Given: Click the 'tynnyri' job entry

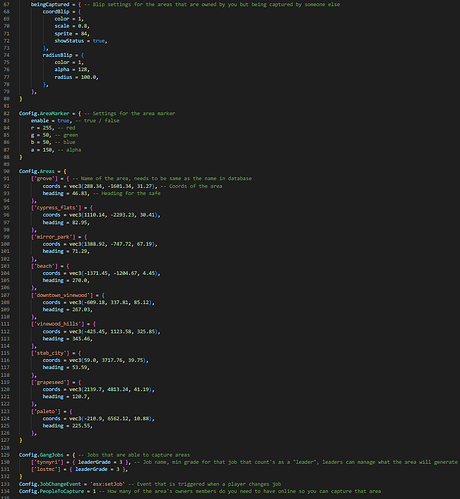Looking at the screenshot, I should coord(49,462).
